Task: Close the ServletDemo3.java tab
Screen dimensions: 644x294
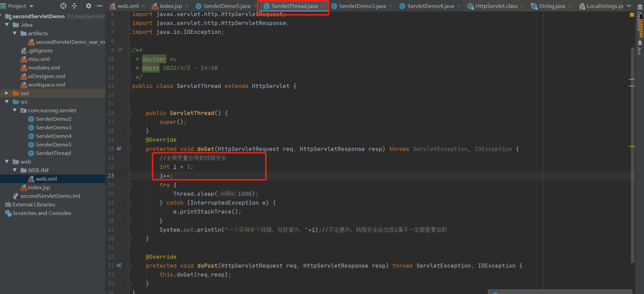Action: tap(391, 6)
